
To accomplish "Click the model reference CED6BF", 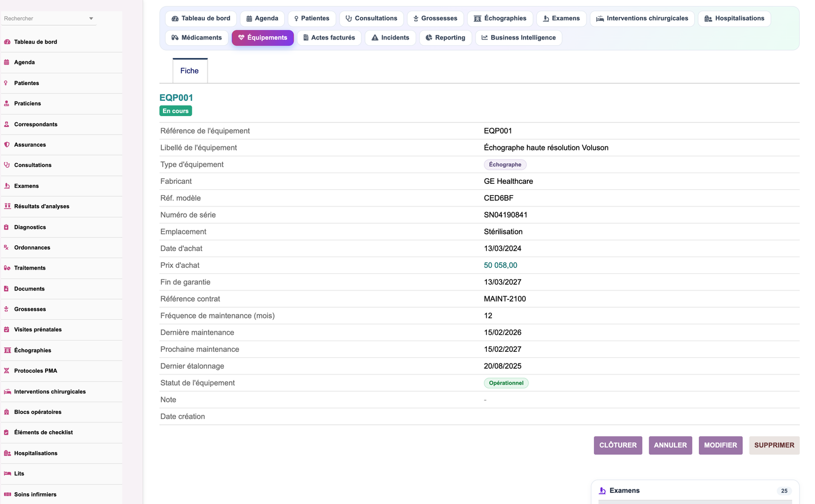I will click(499, 198).
